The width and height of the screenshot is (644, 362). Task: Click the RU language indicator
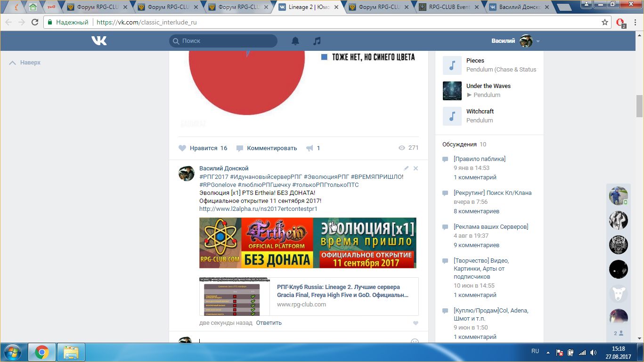(x=535, y=351)
